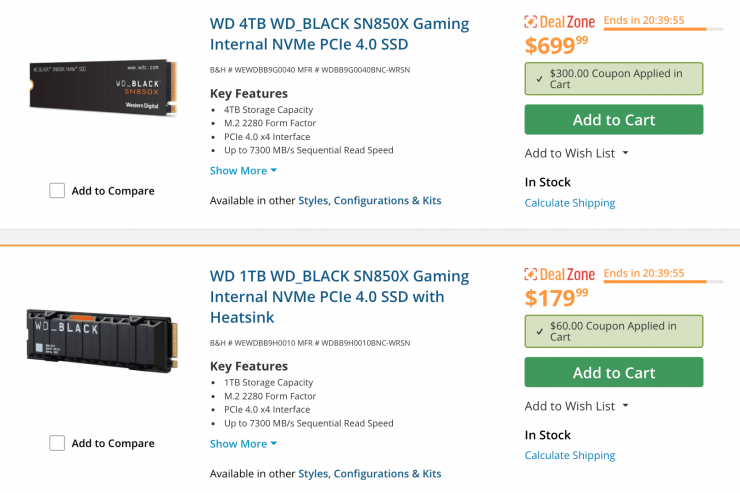Viewport: 740px width, 493px height.
Task: Expand Show More under 4TB SSD features
Action: tap(243, 171)
